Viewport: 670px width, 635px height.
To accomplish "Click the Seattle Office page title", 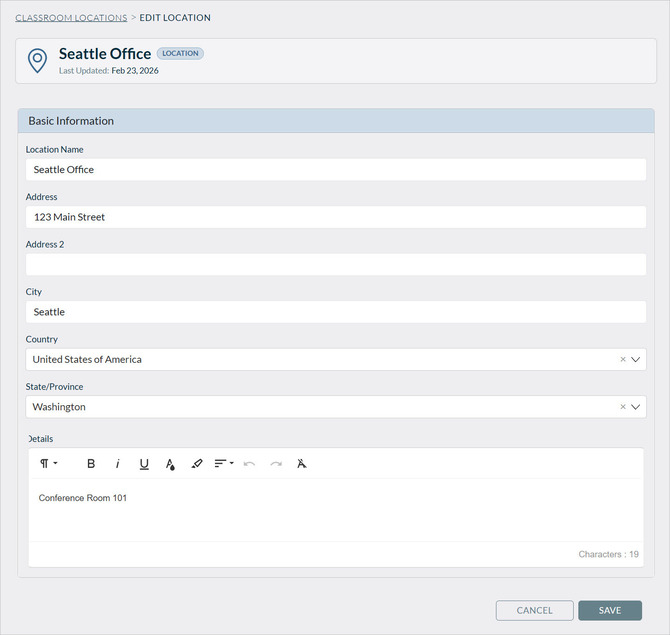I will coord(105,54).
